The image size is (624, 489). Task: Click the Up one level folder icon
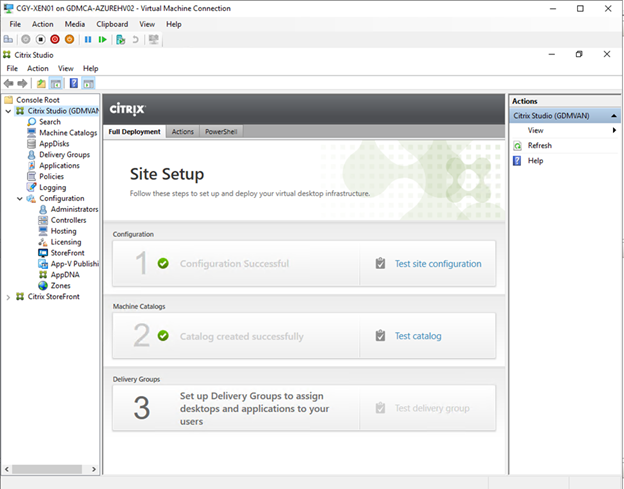tap(41, 83)
